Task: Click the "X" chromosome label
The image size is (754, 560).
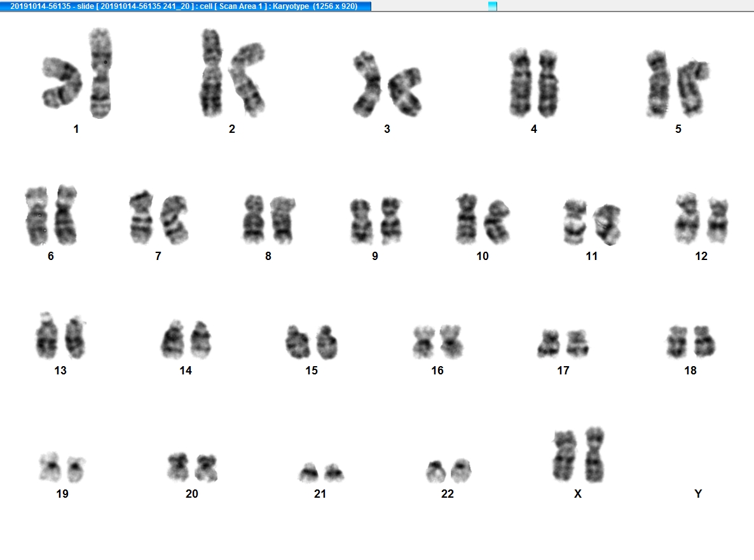Action: click(x=577, y=494)
